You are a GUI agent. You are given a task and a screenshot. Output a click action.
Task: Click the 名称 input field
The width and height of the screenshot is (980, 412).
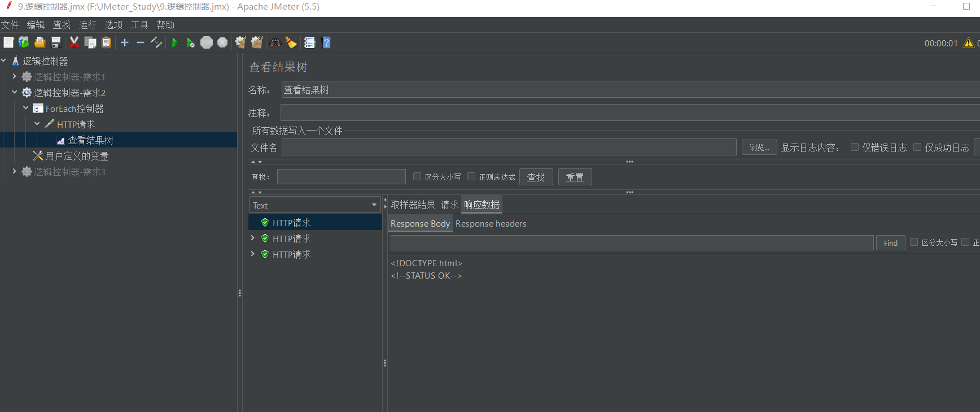pyautogui.click(x=631, y=90)
